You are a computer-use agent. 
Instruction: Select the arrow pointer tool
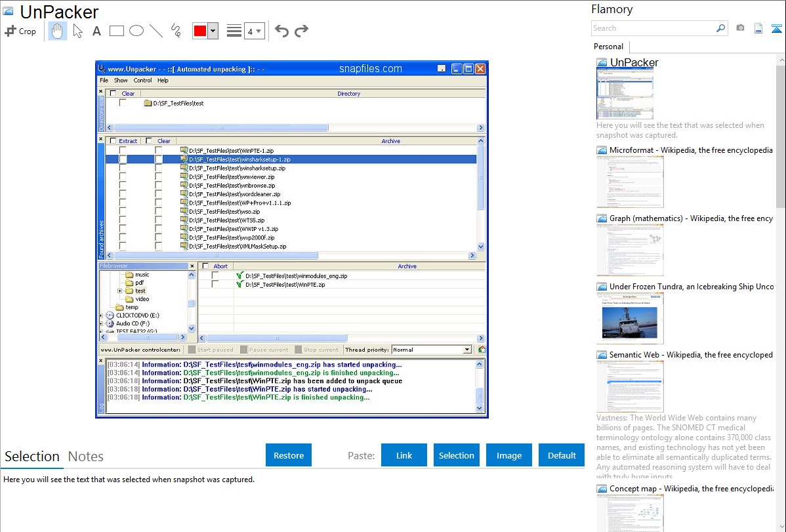pyautogui.click(x=78, y=31)
